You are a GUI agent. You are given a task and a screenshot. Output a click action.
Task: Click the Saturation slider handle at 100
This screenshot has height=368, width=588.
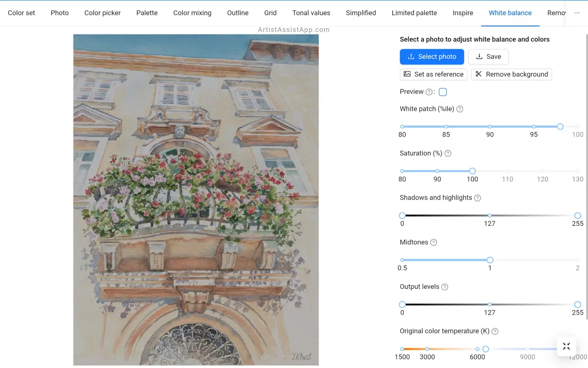point(472,171)
